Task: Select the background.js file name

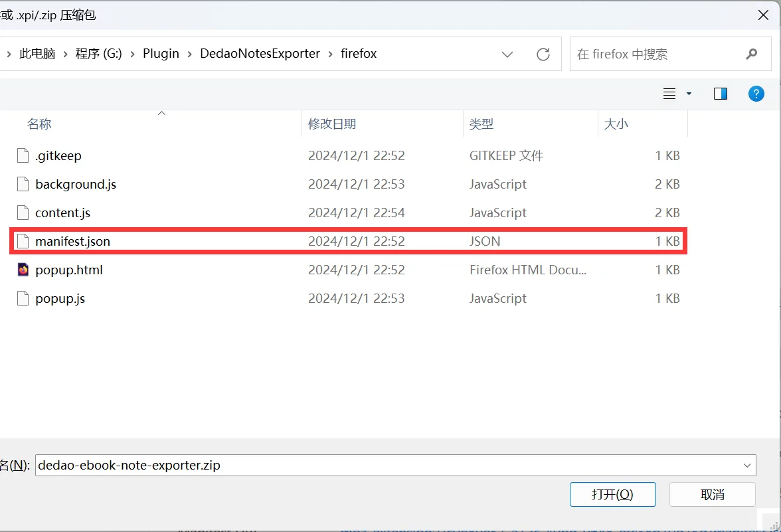Action: pos(76,184)
